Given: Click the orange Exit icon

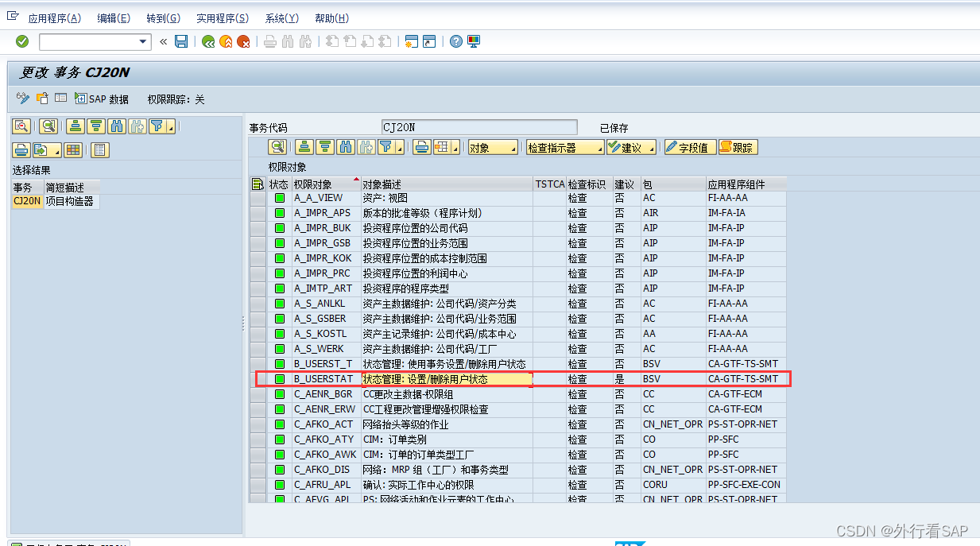Looking at the screenshot, I should click(226, 41).
